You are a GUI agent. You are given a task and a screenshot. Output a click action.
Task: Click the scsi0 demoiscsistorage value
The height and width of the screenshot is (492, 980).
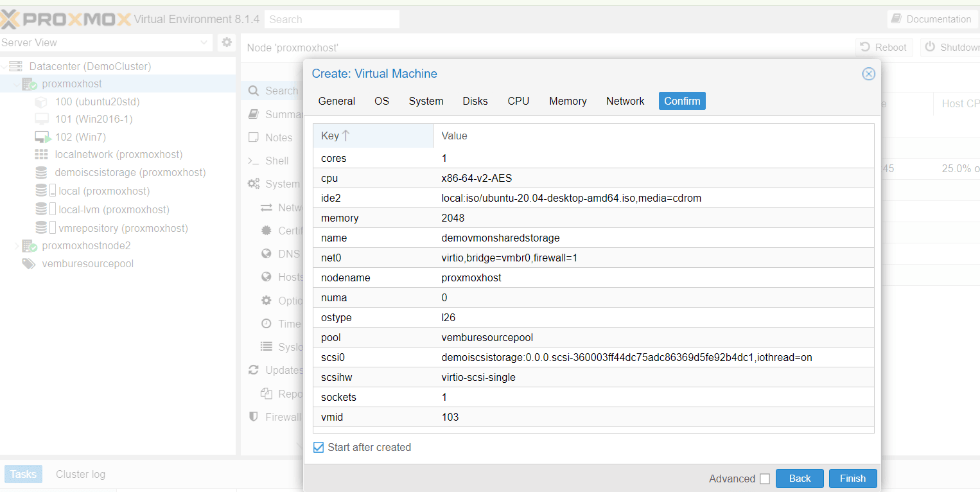[x=627, y=358]
